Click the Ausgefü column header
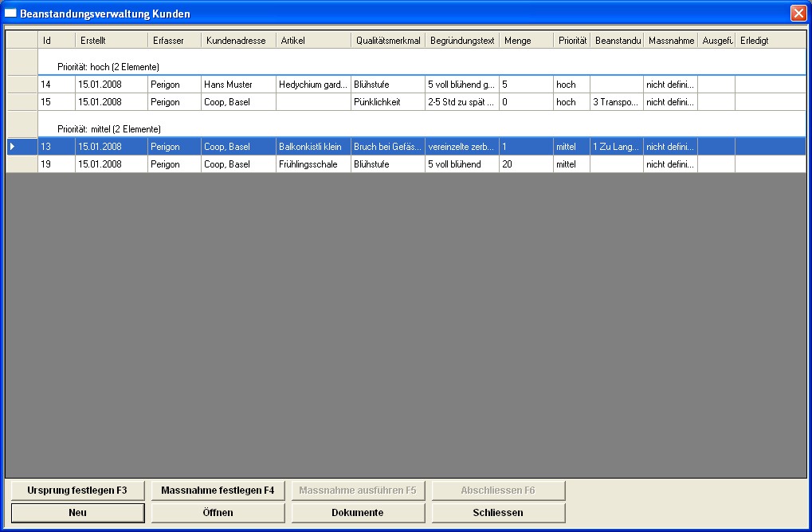Screen dimensions: 812x532 coord(716,41)
